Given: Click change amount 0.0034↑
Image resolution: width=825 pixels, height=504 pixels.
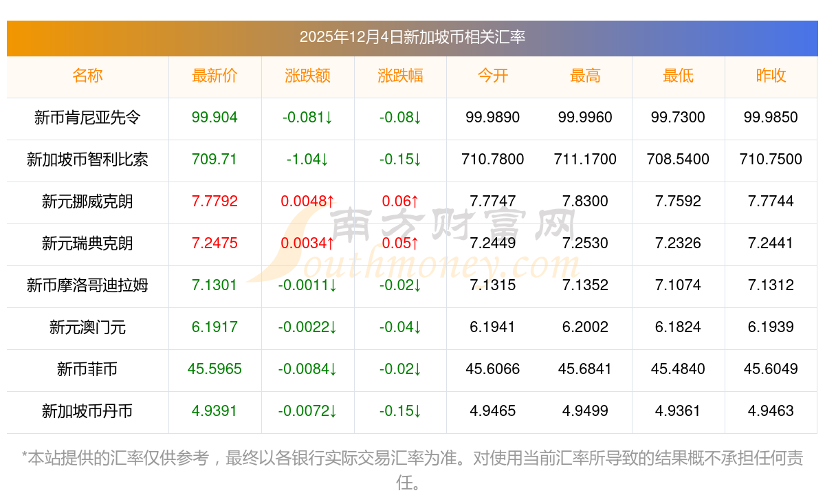Looking at the screenshot, I should pyautogui.click(x=307, y=243).
